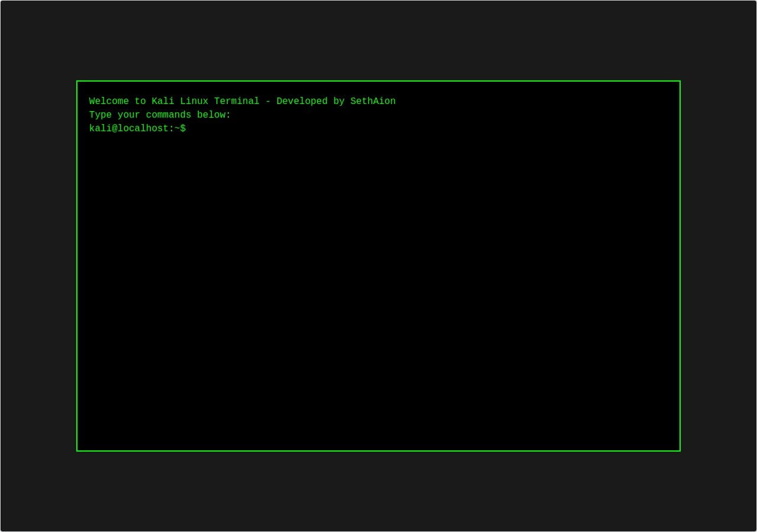The height and width of the screenshot is (532, 757).
Task: Click the kali@localhost:~$ prompt text
Action: pos(137,128)
